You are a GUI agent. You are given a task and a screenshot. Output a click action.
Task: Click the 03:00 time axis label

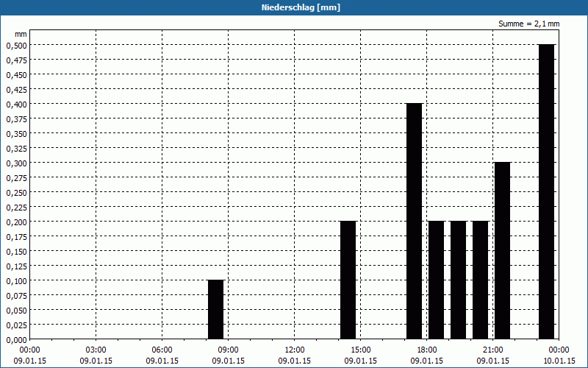click(x=96, y=350)
